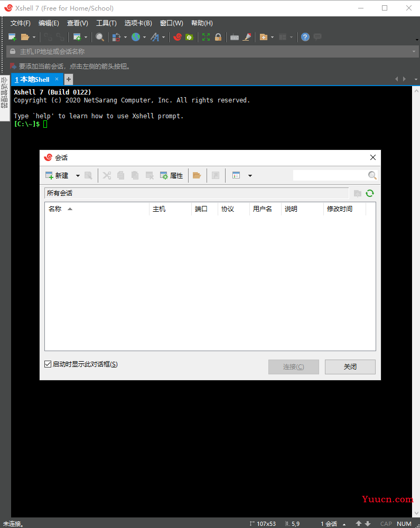Click the search magnifier icon in 会话 dialog
Image resolution: width=420 pixels, height=528 pixels.
coord(372,175)
